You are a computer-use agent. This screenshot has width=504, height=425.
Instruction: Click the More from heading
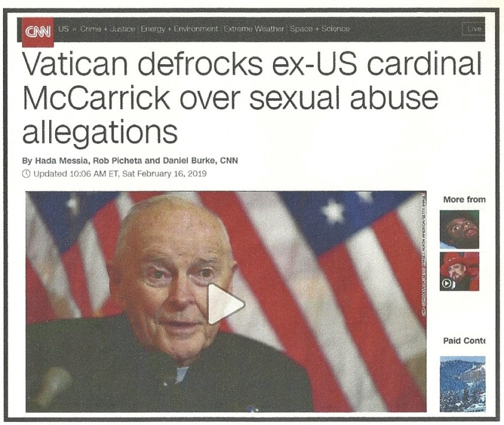click(464, 199)
